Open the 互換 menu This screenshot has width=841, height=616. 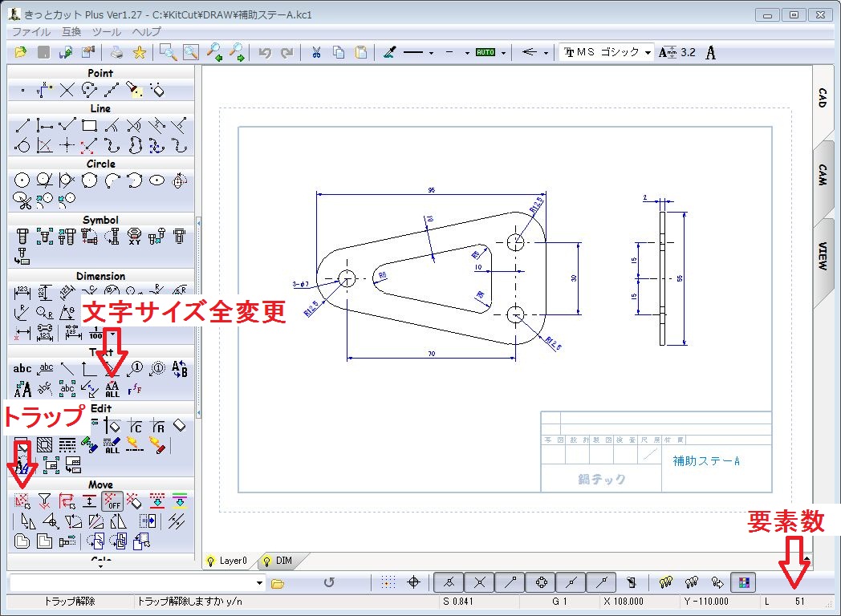tap(71, 31)
